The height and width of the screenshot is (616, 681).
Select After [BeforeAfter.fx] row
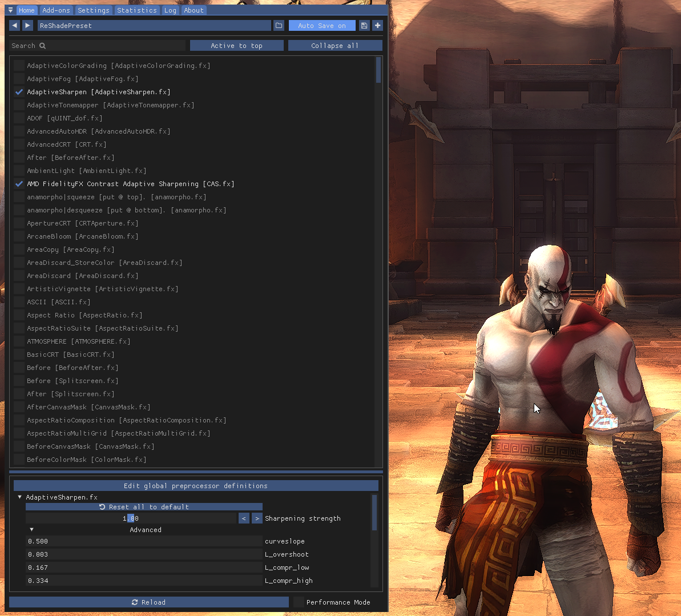(70, 158)
